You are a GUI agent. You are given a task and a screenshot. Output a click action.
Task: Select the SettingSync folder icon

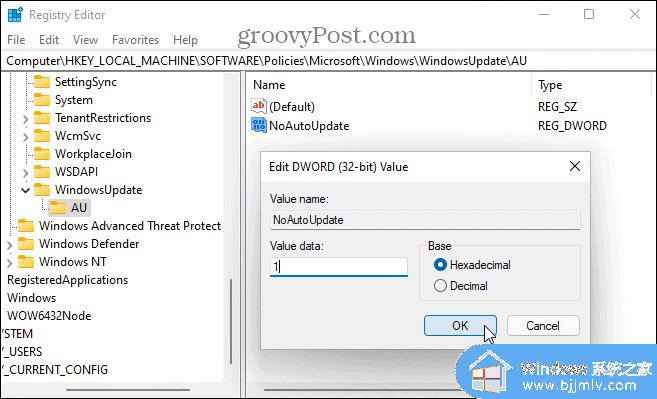(42, 82)
